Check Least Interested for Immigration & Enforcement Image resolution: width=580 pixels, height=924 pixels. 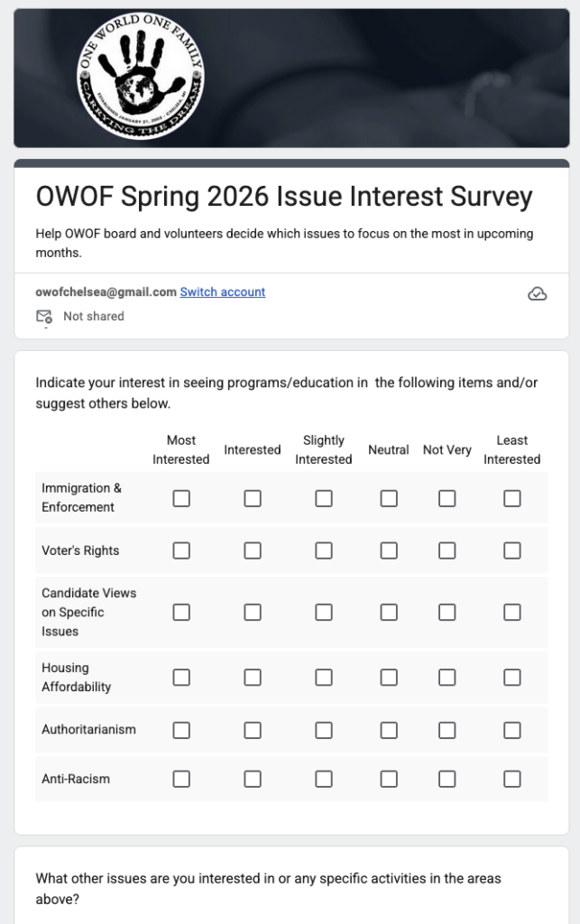click(512, 498)
